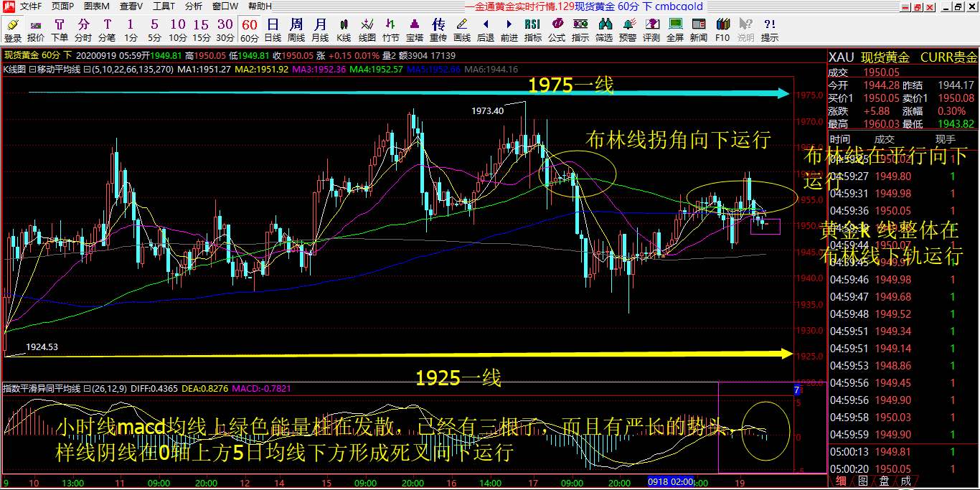
Task: Select the 竹节 bar chart icon
Action: 391,30
